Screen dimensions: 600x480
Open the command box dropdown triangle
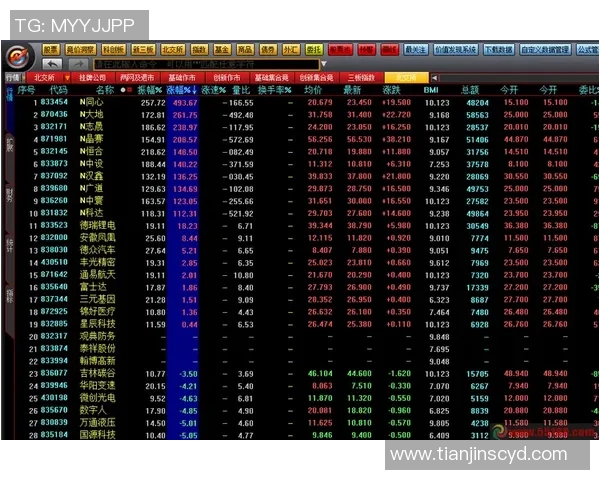(324, 64)
